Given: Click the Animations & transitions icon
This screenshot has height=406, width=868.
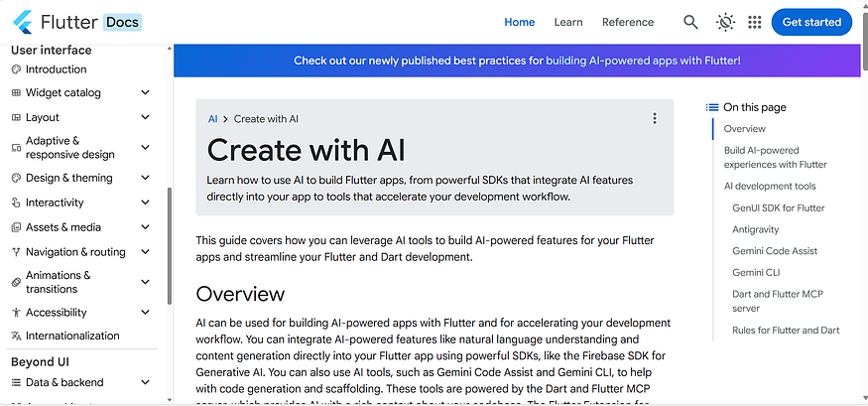Looking at the screenshot, I should [x=16, y=283].
